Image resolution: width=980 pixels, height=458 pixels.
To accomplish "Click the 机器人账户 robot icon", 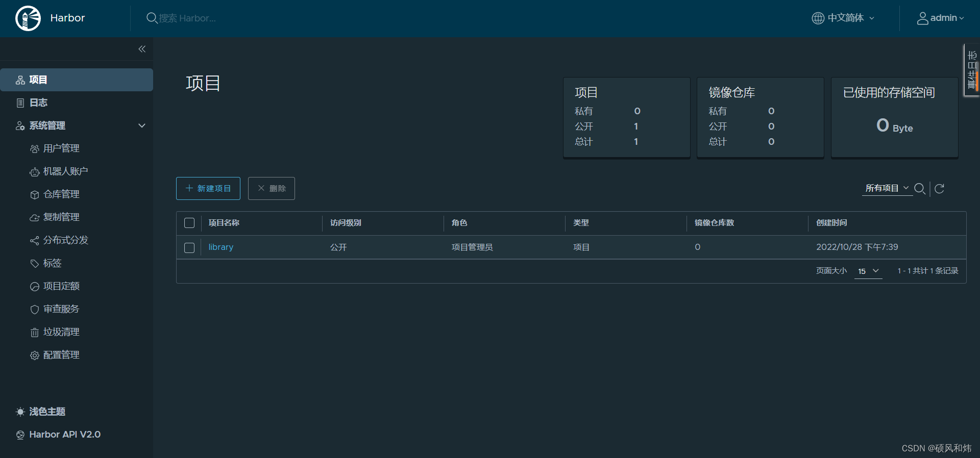I will [x=34, y=172].
